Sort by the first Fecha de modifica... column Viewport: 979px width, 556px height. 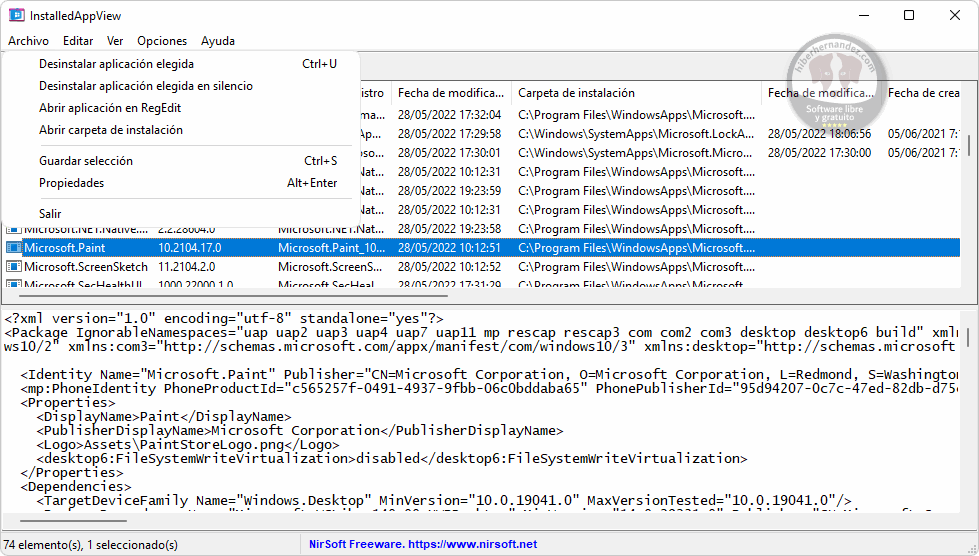[x=451, y=93]
